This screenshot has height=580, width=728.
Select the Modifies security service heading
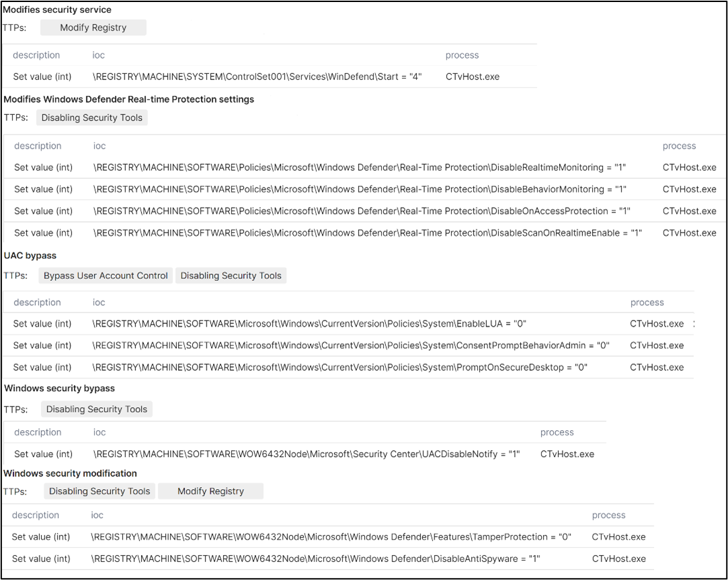[57, 9]
